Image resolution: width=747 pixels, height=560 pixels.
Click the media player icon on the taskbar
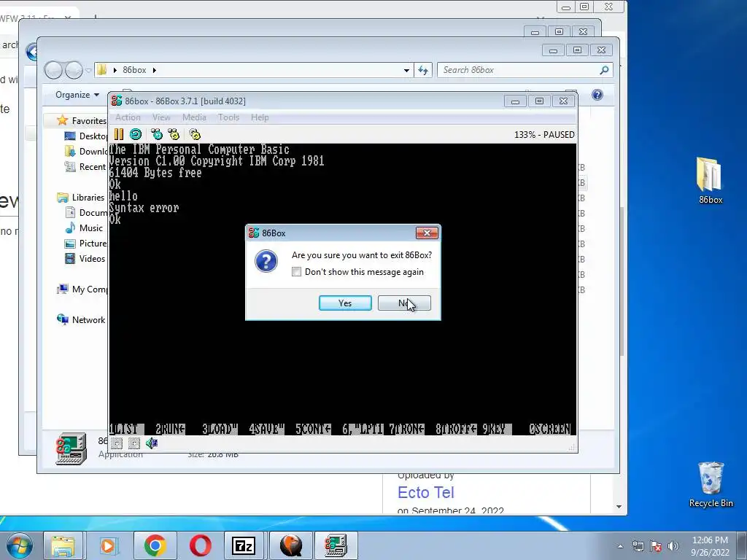point(108,545)
